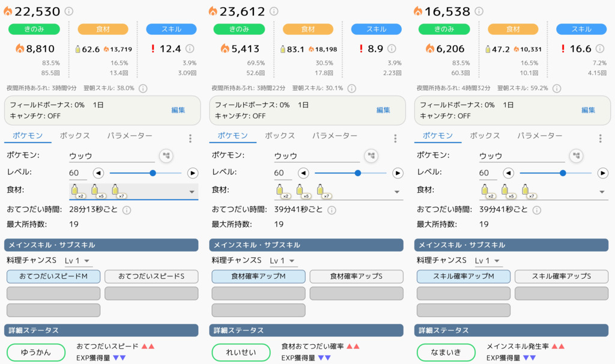Click 編集 link in third panel
This screenshot has height=364, width=615.
pos(589,110)
